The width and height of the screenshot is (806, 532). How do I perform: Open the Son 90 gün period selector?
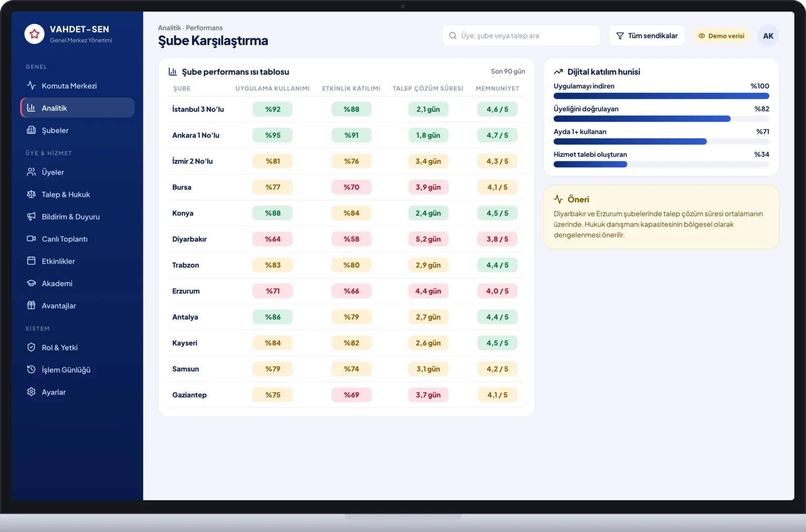click(x=508, y=71)
